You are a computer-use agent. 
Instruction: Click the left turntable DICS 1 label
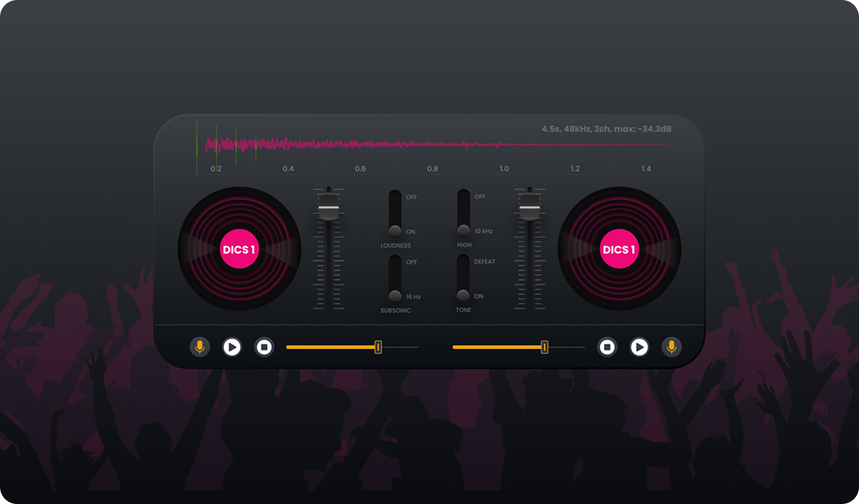click(239, 250)
